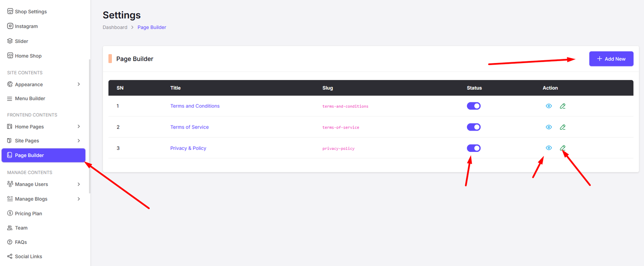Click the Slider layers icon in sidebar
This screenshot has width=644, height=266.
pyautogui.click(x=10, y=41)
